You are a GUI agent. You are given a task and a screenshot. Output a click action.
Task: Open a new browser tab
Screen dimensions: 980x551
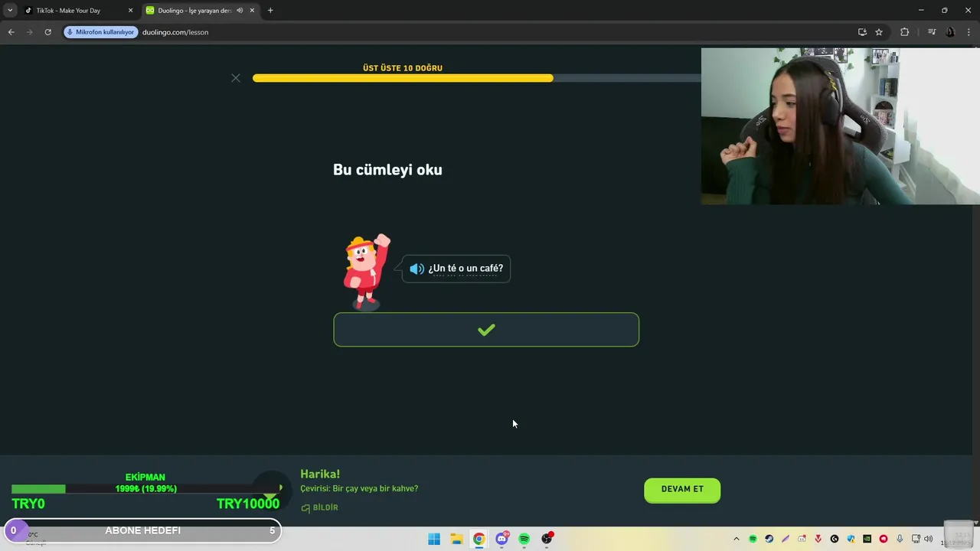point(270,11)
